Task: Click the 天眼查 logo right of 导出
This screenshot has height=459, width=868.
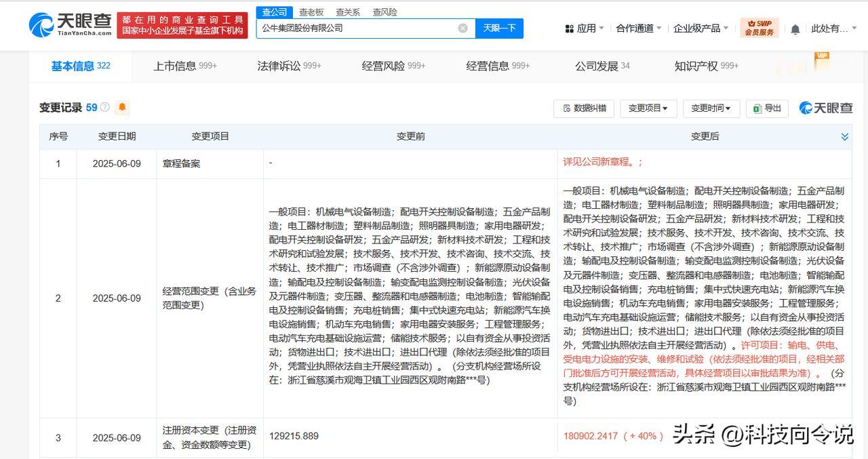Action: [x=826, y=108]
